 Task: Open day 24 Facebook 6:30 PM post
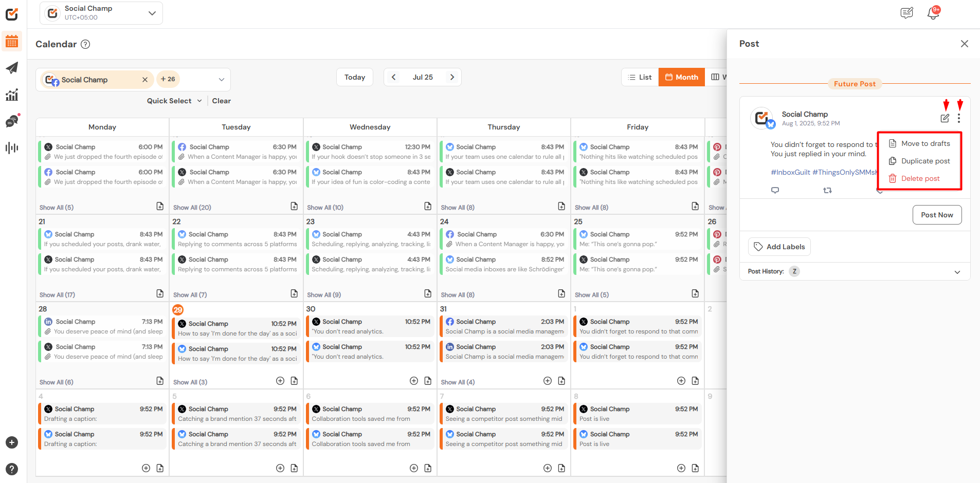pos(504,239)
